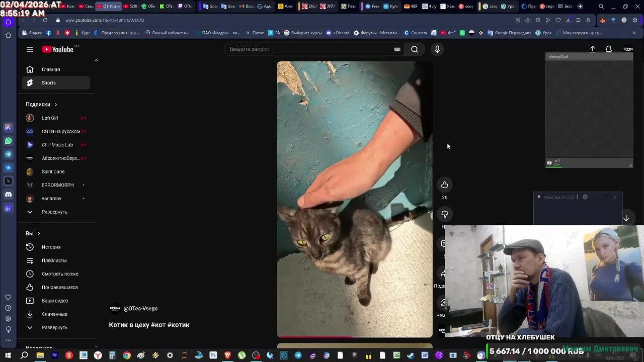Select Shorts in sidebar
The height and width of the screenshot is (362, 644).
point(56,83)
